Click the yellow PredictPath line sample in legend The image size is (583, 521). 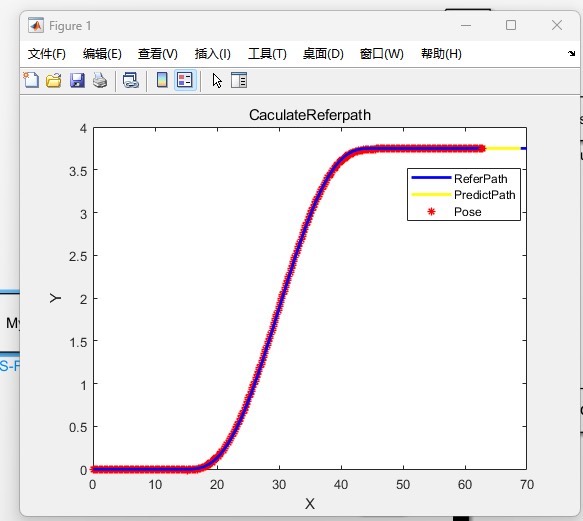click(431, 194)
